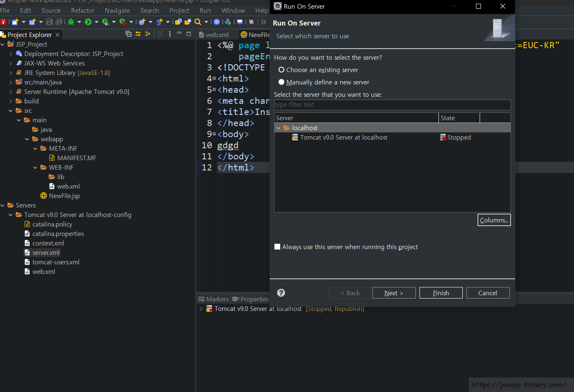Viewport: 574px width, 392px height.
Task: Open the Refactor menu
Action: click(83, 11)
